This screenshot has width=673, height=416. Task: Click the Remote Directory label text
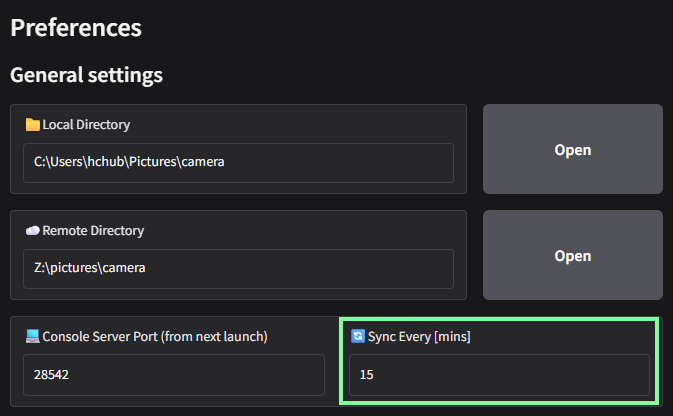tap(93, 231)
